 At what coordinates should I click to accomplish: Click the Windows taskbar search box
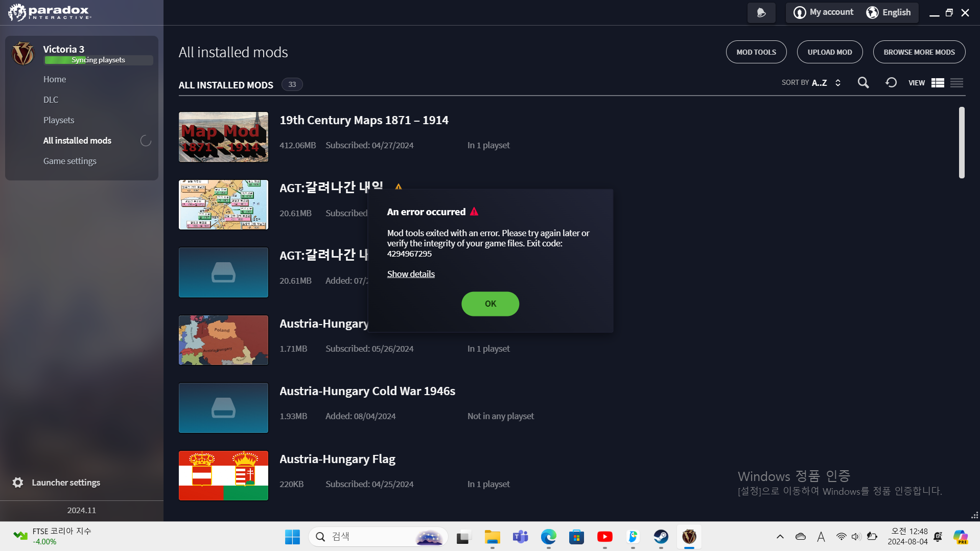pos(378,537)
